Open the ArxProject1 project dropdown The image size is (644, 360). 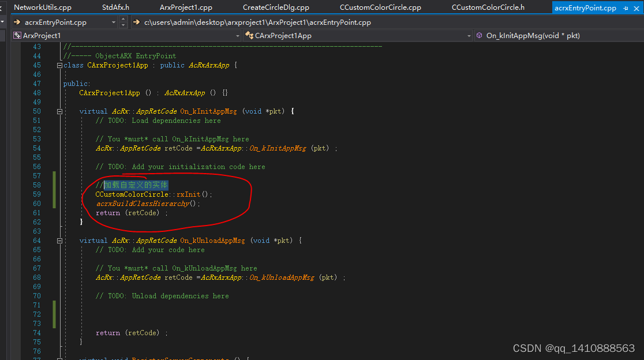tap(237, 35)
